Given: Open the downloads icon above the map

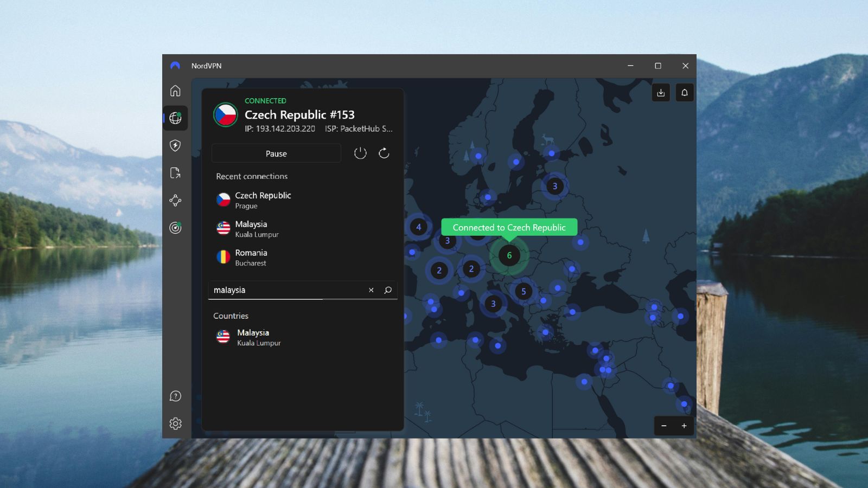Looking at the screenshot, I should click(x=661, y=92).
